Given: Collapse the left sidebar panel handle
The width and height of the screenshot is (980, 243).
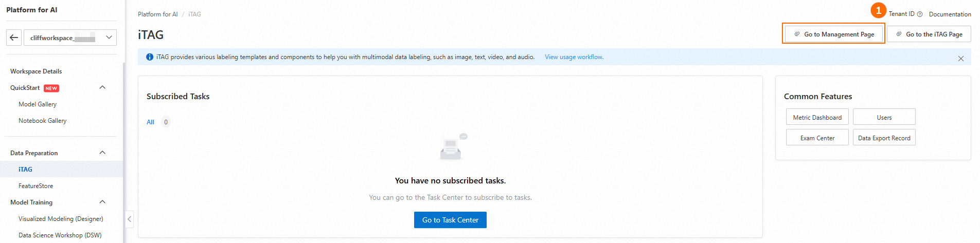Looking at the screenshot, I should [130, 219].
